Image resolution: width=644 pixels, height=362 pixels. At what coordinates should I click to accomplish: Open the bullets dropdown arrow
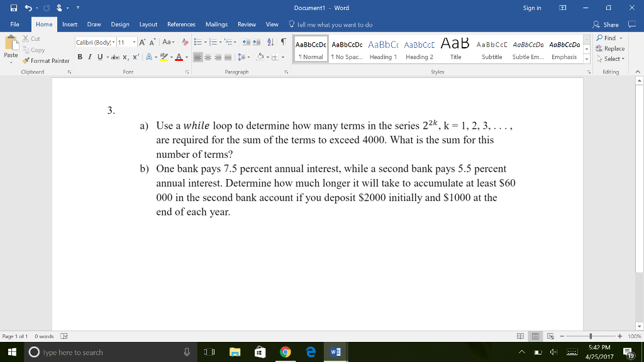[x=205, y=41]
